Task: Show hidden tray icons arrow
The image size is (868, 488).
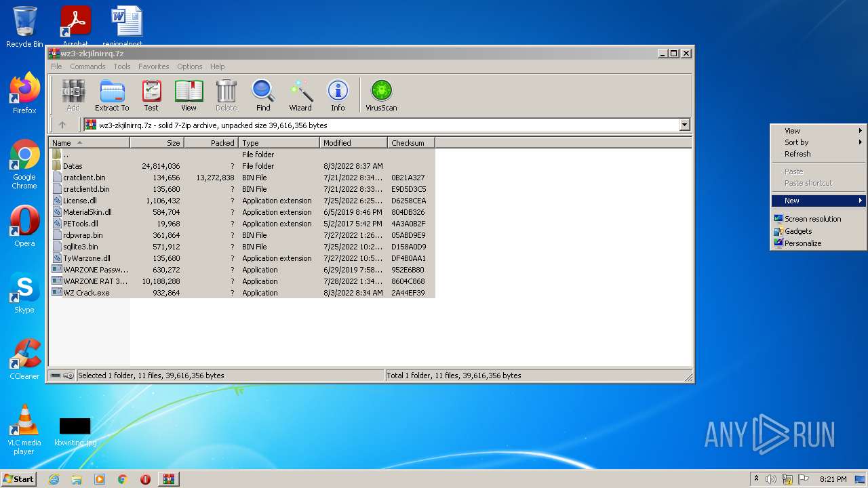Action: click(x=756, y=479)
